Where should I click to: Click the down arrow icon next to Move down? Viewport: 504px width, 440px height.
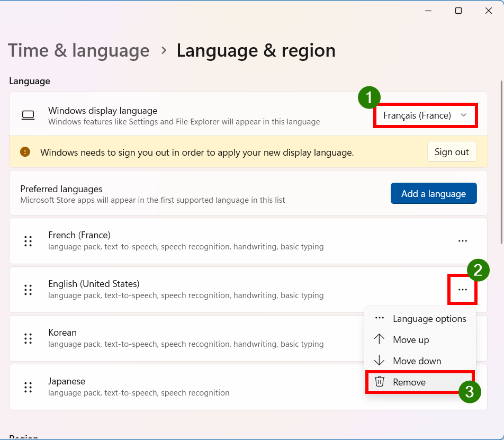[x=379, y=360]
